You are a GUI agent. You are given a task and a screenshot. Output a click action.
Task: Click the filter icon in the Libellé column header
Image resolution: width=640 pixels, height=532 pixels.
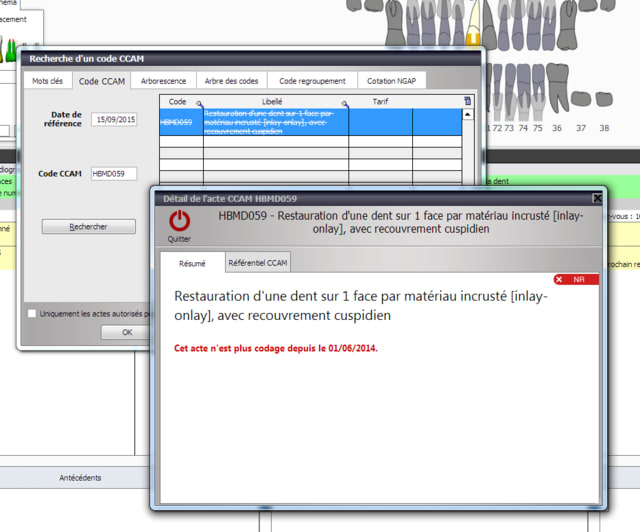click(x=344, y=104)
